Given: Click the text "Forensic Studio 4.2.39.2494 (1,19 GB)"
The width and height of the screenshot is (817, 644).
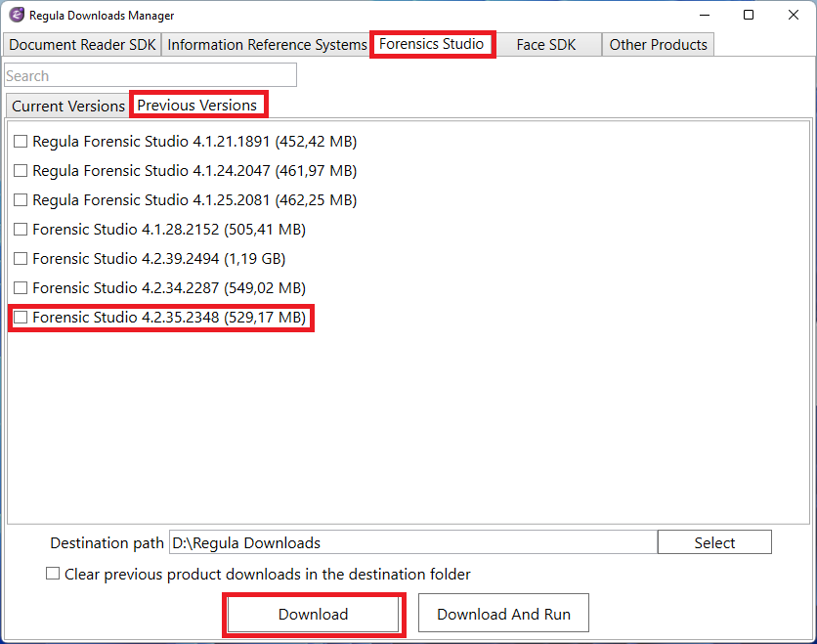Looking at the screenshot, I should pyautogui.click(x=159, y=258).
